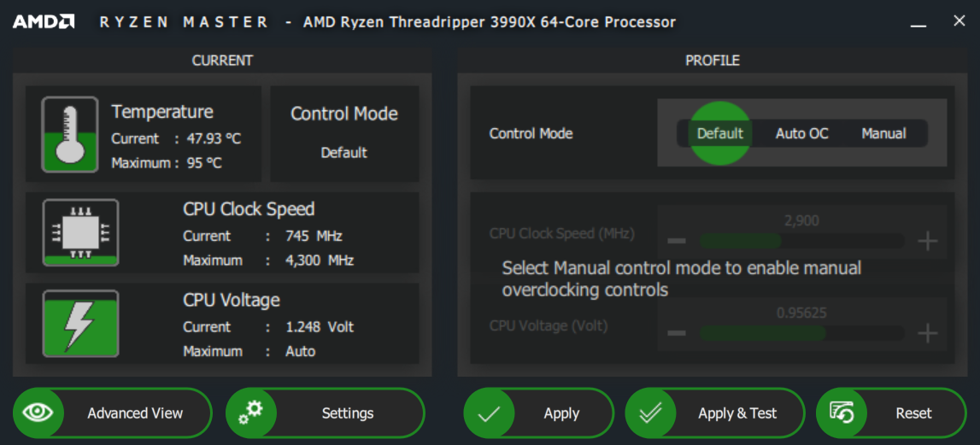980x445 pixels.
Task: Click the lightning bolt CPU Voltage icon
Action: [x=80, y=324]
